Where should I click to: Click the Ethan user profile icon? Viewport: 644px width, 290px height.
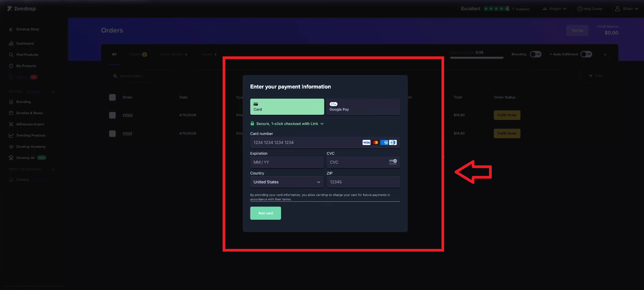[x=617, y=9]
